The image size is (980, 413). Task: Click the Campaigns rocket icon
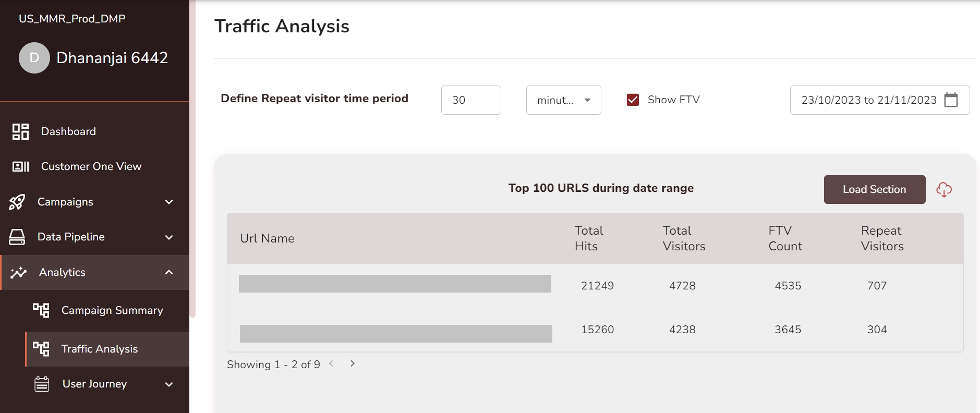click(17, 202)
